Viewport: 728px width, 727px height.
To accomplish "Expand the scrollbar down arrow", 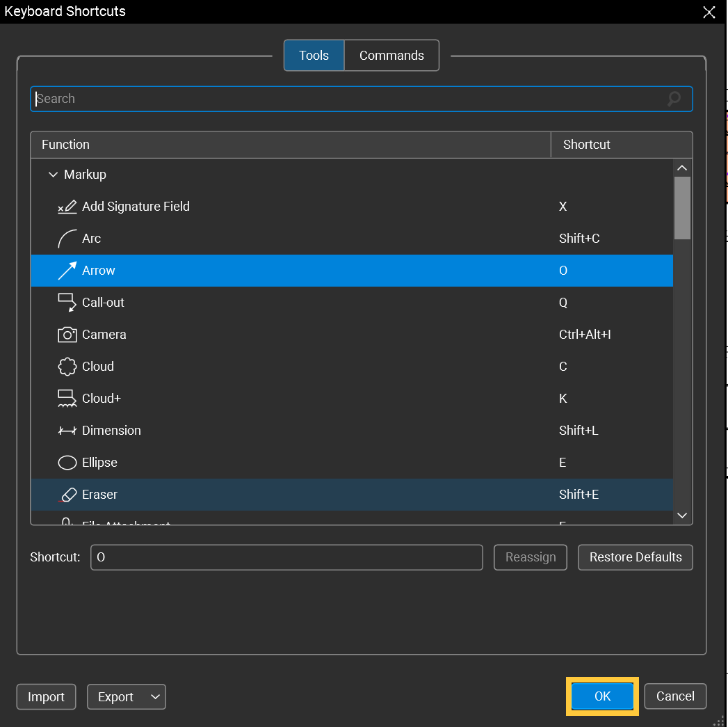I will (682, 516).
